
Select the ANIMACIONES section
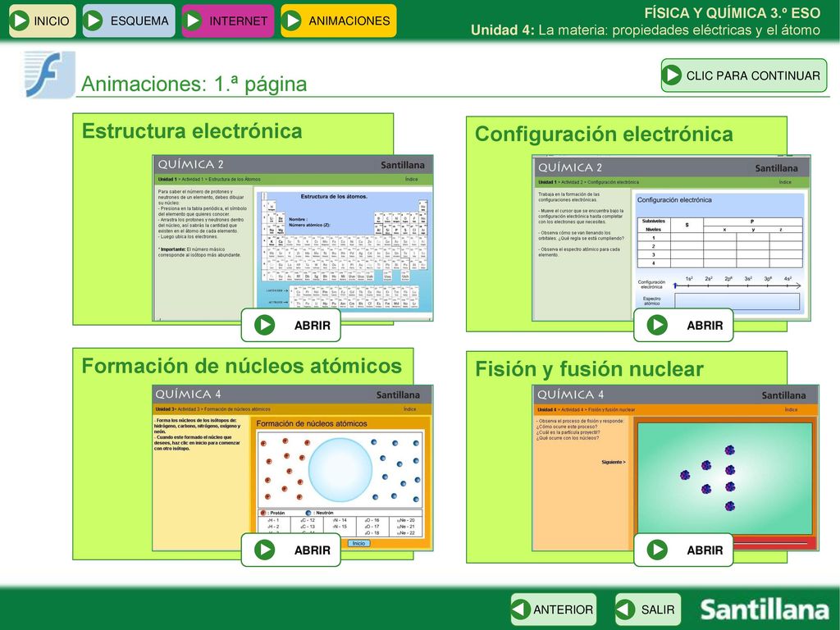(x=339, y=21)
